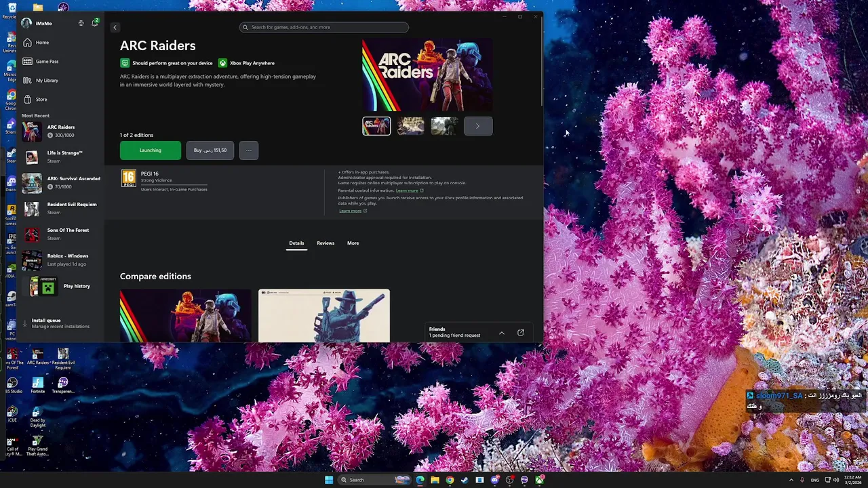Open Dead by Daylight desktop shortcut
Image resolution: width=868 pixels, height=488 pixels.
(x=37, y=418)
